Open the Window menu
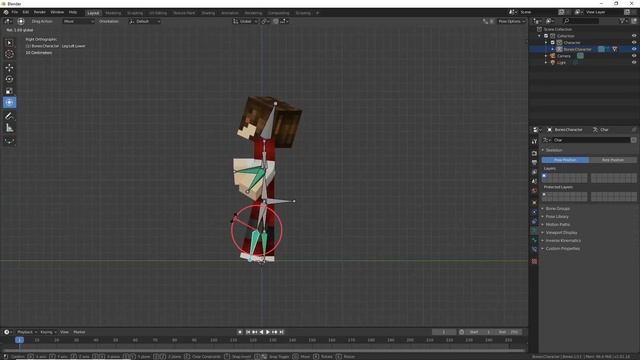This screenshot has width=640, height=360. tap(57, 12)
